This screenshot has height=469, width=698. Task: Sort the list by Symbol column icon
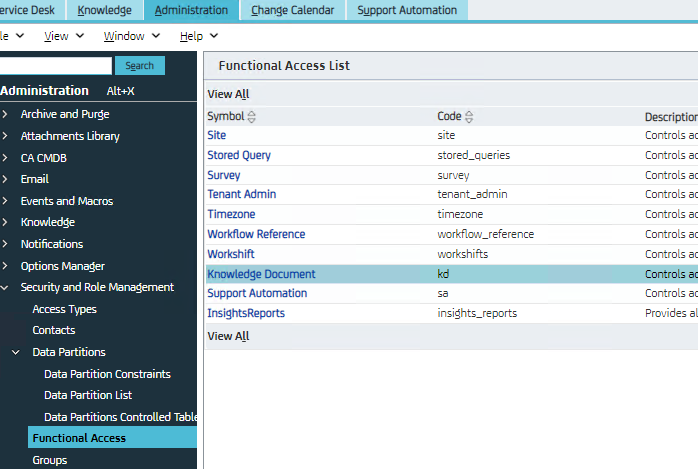point(251,117)
